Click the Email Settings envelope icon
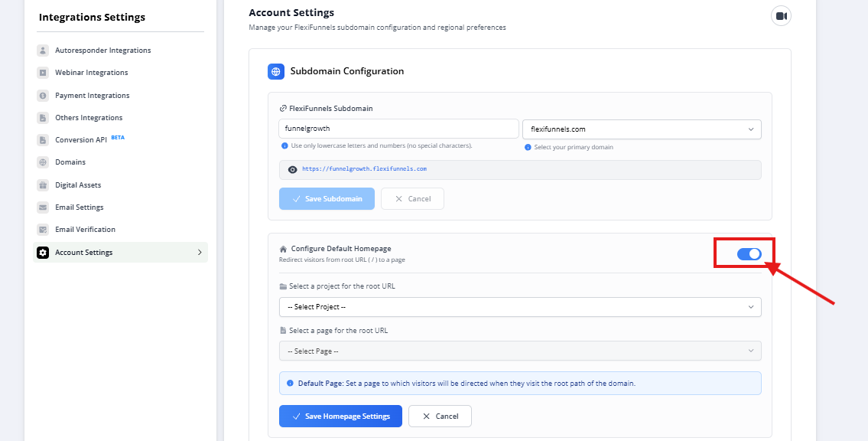Viewport: 868px width, 441px height. point(43,207)
